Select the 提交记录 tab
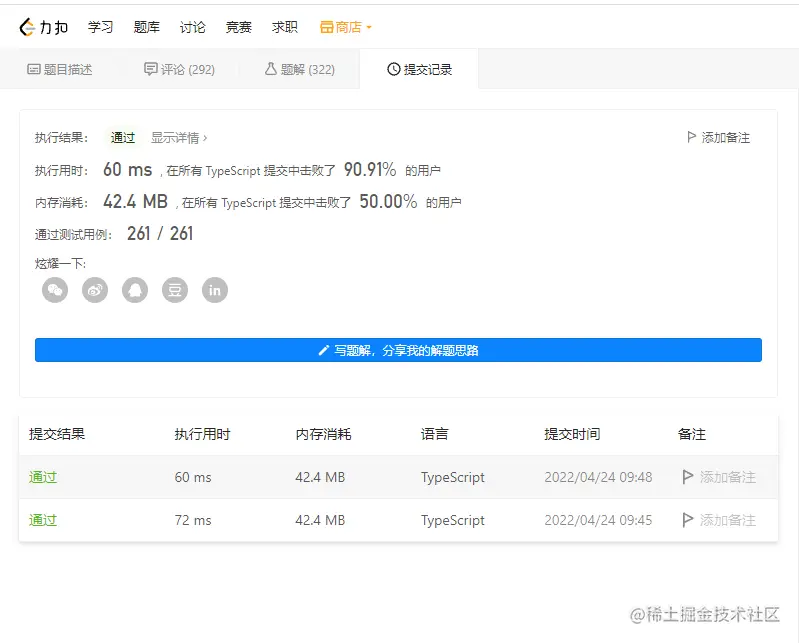Screen dimensions: 799x643 coord(419,69)
